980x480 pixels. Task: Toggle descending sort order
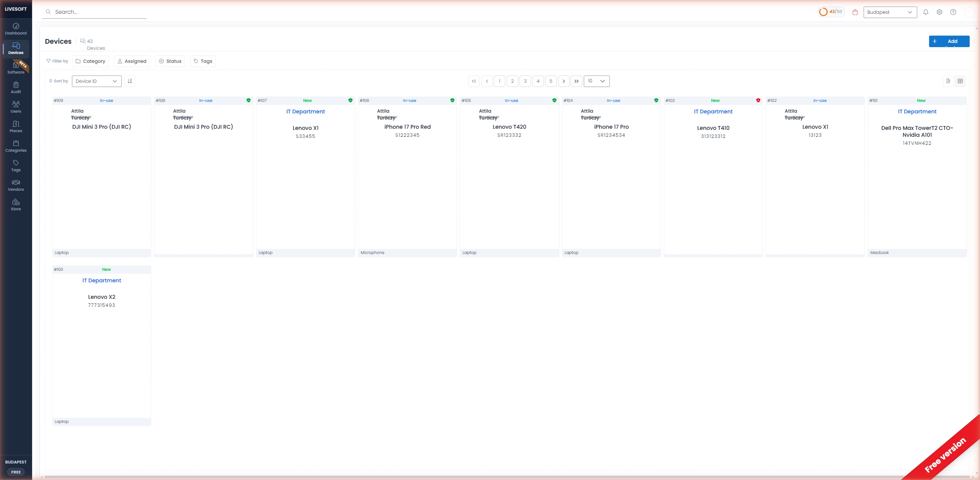[130, 81]
